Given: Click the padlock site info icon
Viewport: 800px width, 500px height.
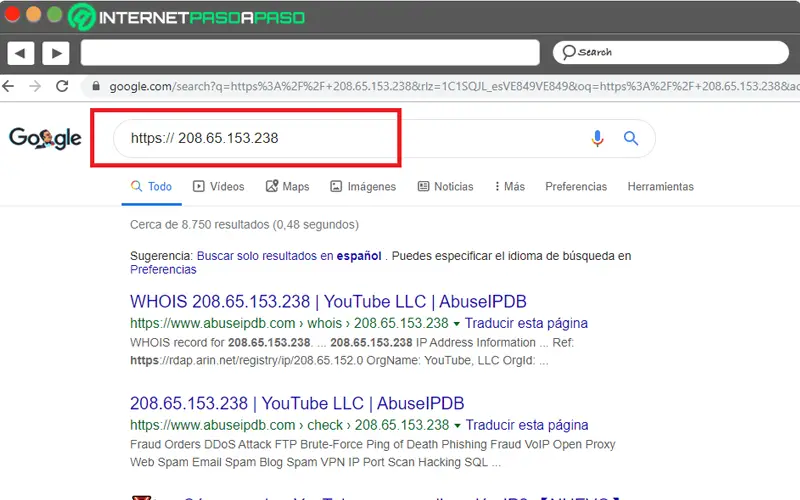Looking at the screenshot, I should tap(96, 86).
